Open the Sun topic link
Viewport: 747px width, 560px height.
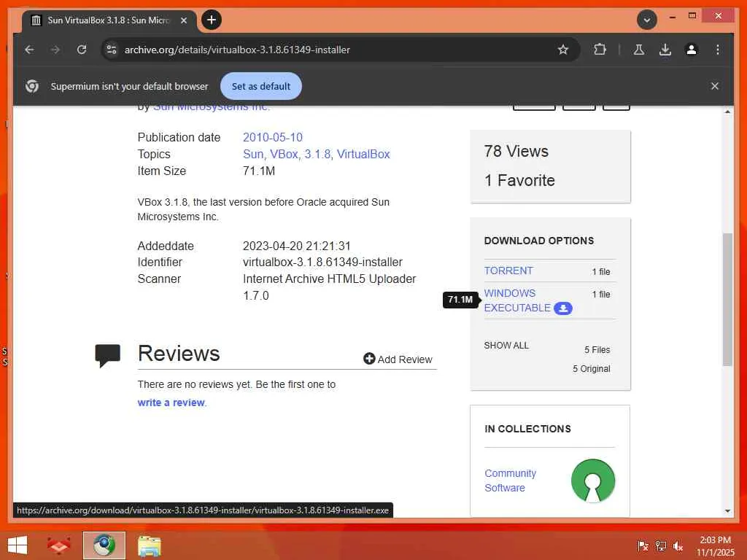[253, 155]
